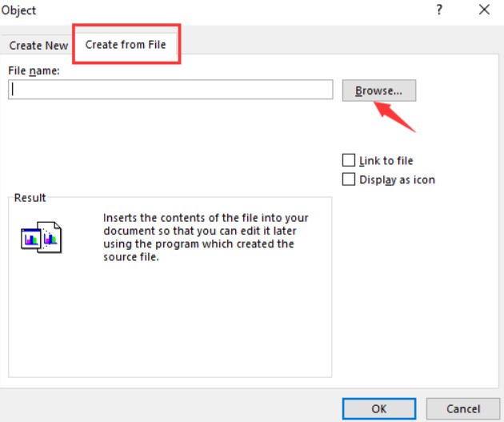Click the File name label

point(34,70)
